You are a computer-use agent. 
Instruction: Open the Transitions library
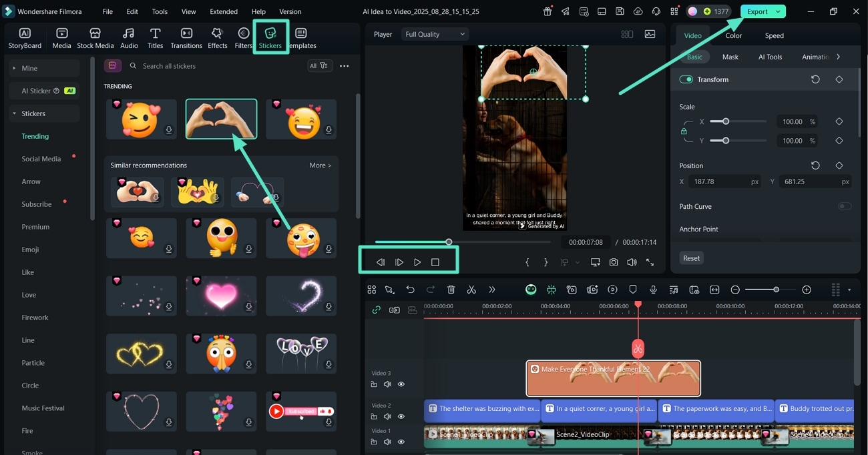coord(186,38)
